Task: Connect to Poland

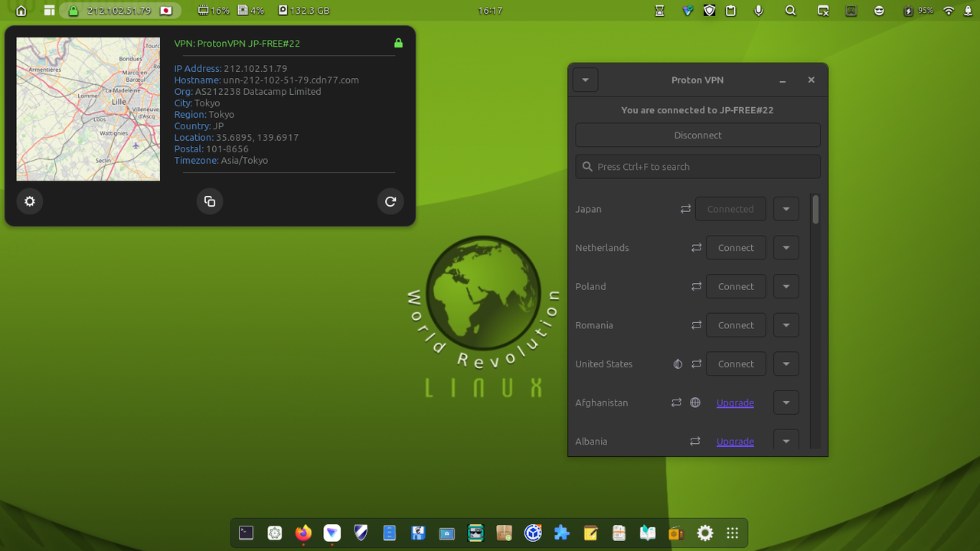Action: point(736,286)
